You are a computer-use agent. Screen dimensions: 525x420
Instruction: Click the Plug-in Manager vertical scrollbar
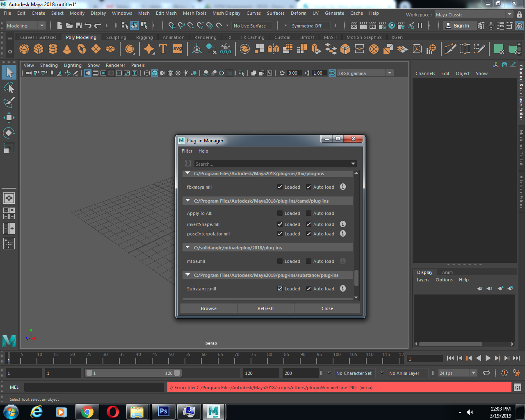tap(356, 278)
